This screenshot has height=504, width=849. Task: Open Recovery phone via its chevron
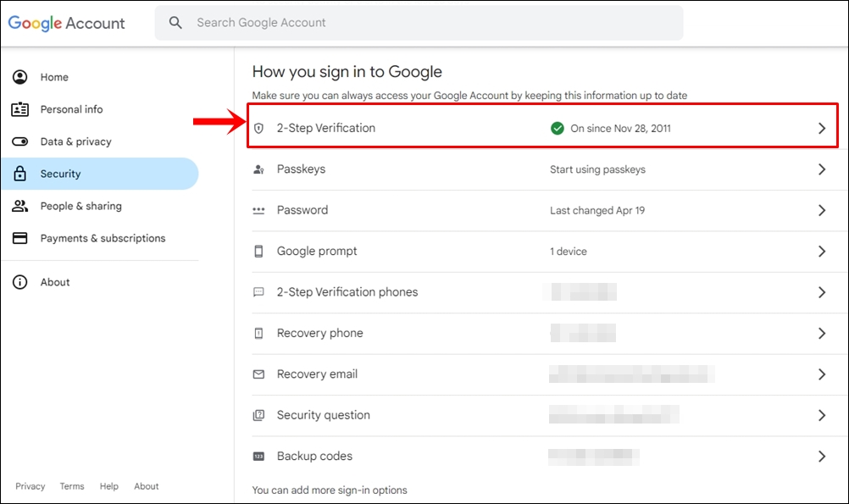pos(822,334)
